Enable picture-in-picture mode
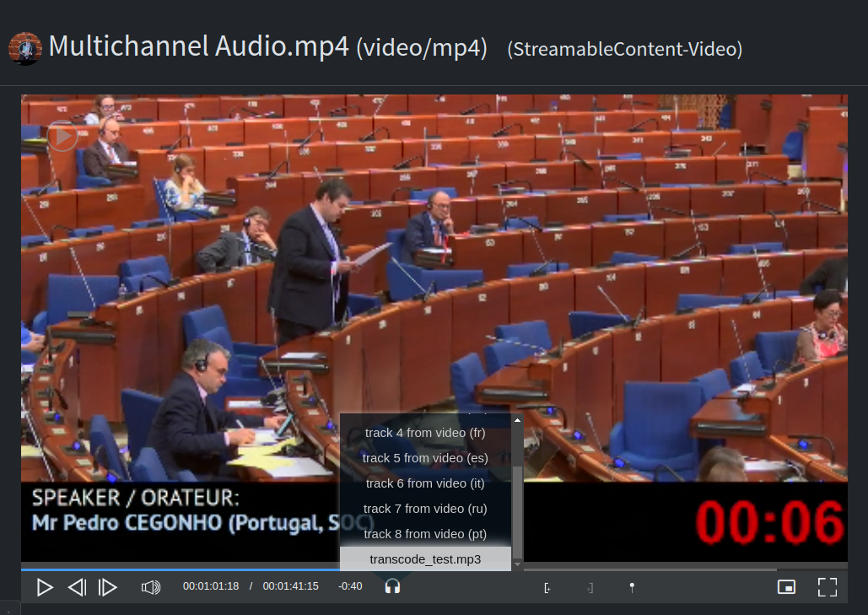The height and width of the screenshot is (615, 868). 787,587
